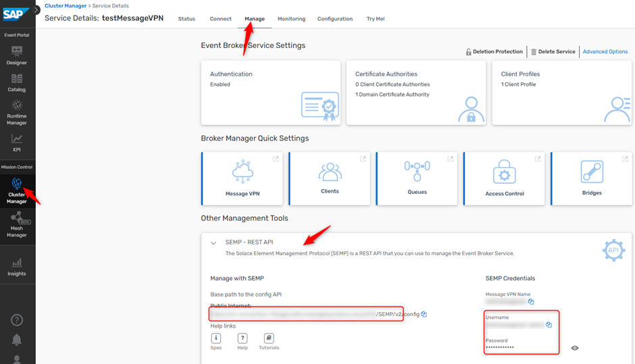Toggle Deletion Protection lock
635x364 pixels.
pos(494,52)
